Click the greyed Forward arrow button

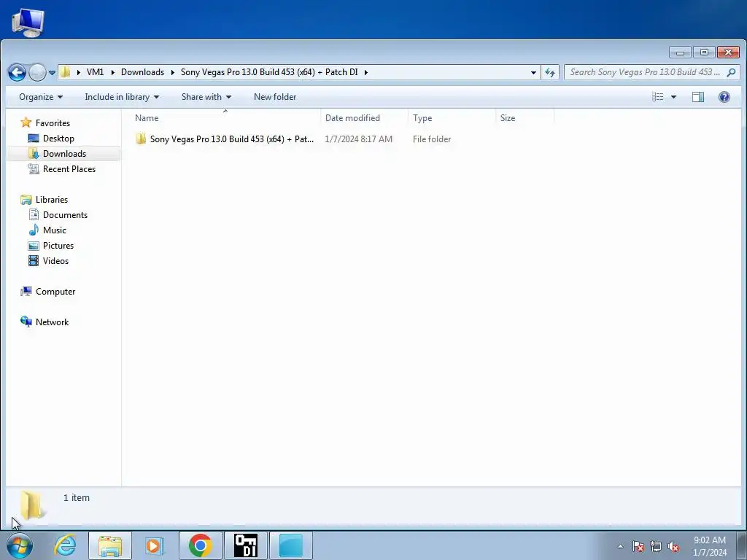pyautogui.click(x=37, y=72)
